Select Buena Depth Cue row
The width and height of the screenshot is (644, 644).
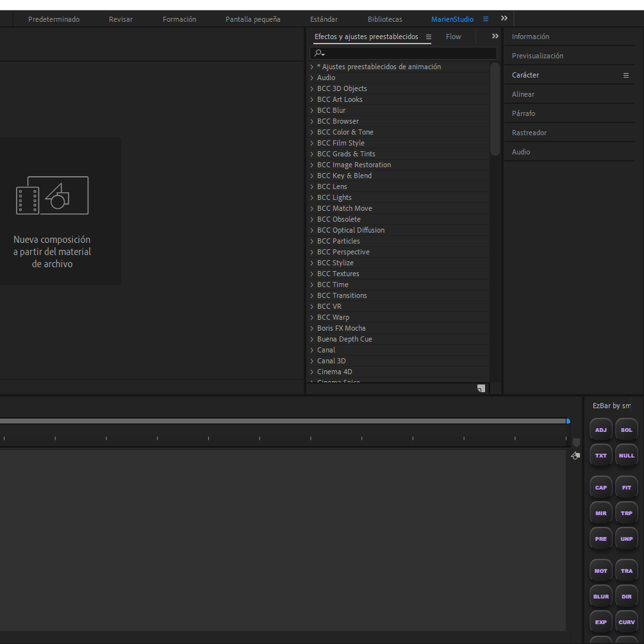(x=398, y=339)
